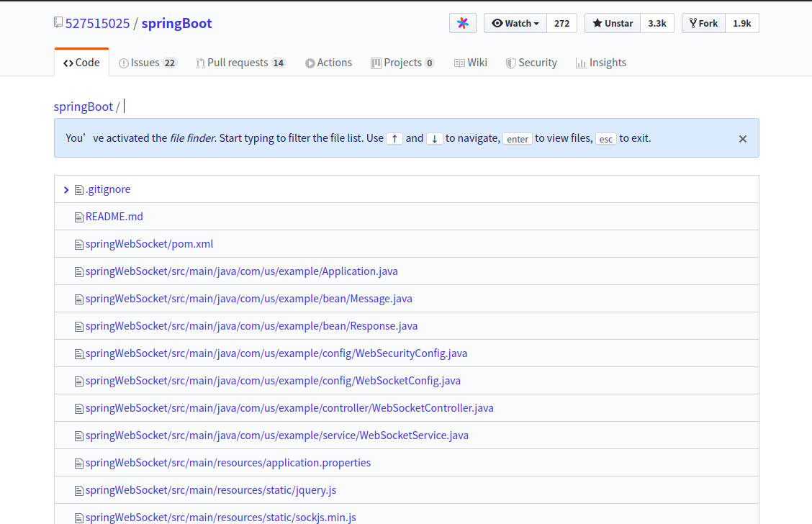Screen dimensions: 812x524
Task: Click the file icon beside Message.java
Action: pyautogui.click(x=78, y=300)
